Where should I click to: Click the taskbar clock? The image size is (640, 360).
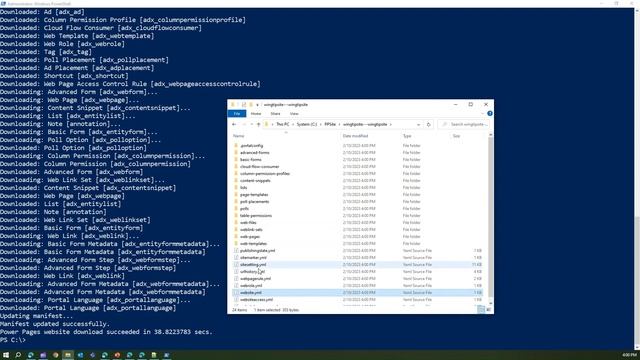coord(629,355)
